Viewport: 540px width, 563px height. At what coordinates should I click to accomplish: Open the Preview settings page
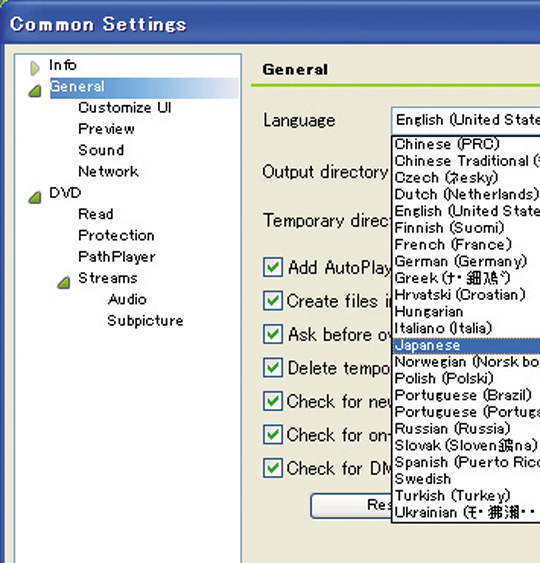click(x=106, y=129)
